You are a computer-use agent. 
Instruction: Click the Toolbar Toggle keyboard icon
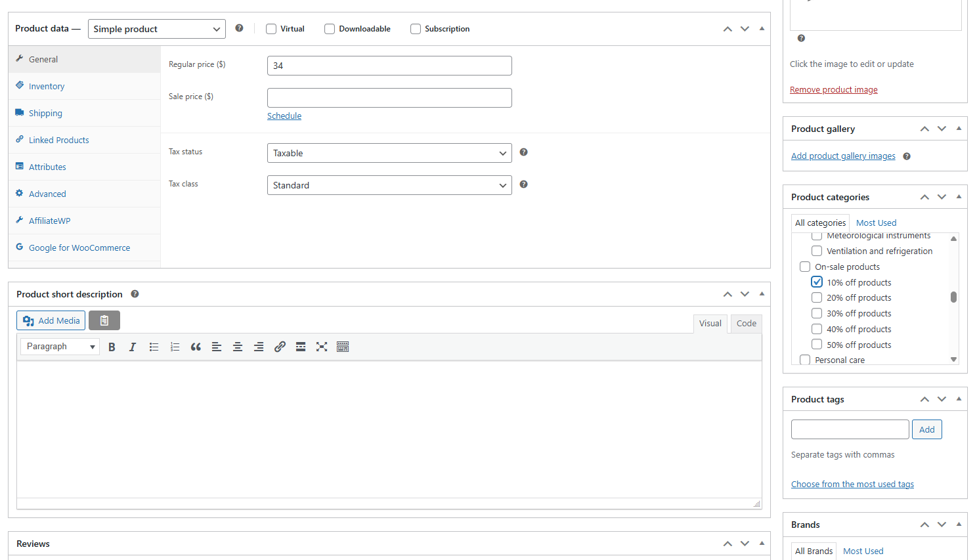pos(343,347)
